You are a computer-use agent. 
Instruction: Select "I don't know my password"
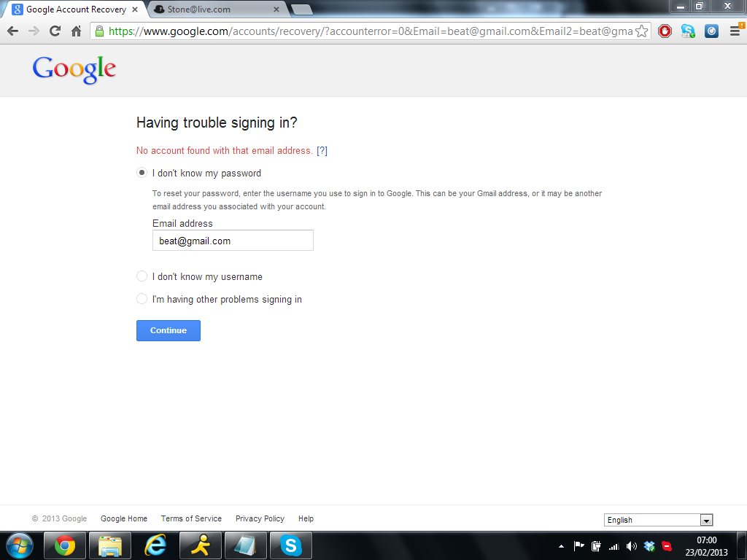pos(142,172)
